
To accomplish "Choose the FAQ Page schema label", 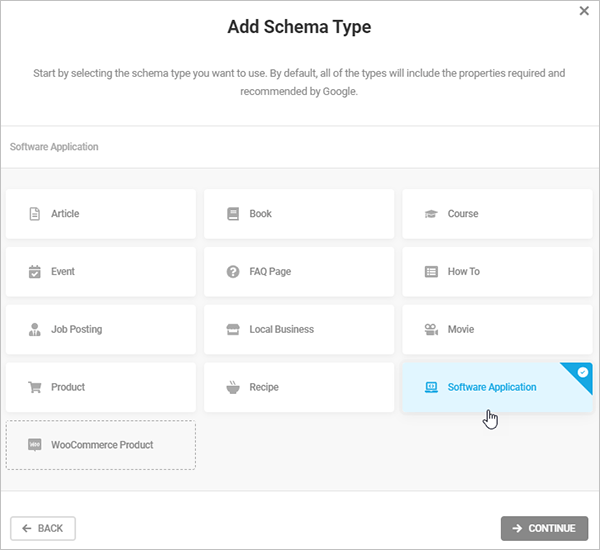I will tap(270, 272).
